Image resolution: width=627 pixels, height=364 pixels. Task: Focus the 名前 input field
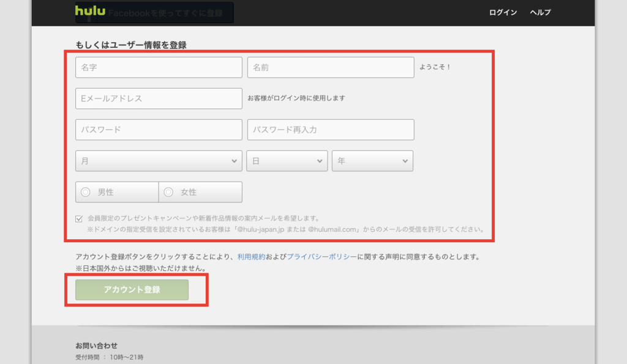click(331, 67)
